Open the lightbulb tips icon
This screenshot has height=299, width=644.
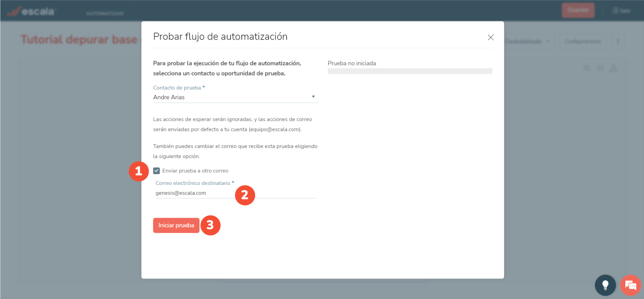(x=605, y=285)
